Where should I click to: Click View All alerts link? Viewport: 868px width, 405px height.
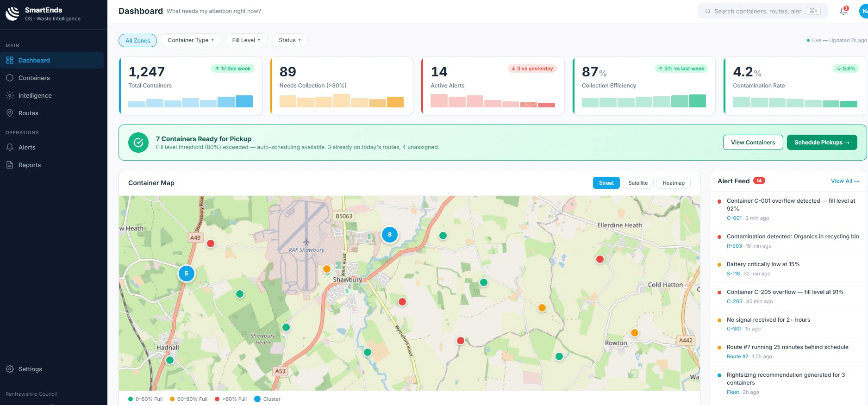(x=845, y=181)
